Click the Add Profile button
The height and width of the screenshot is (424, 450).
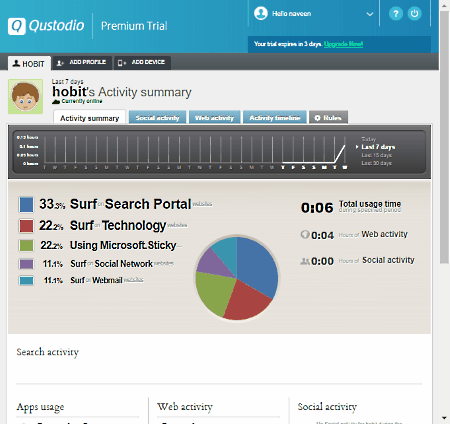point(82,63)
